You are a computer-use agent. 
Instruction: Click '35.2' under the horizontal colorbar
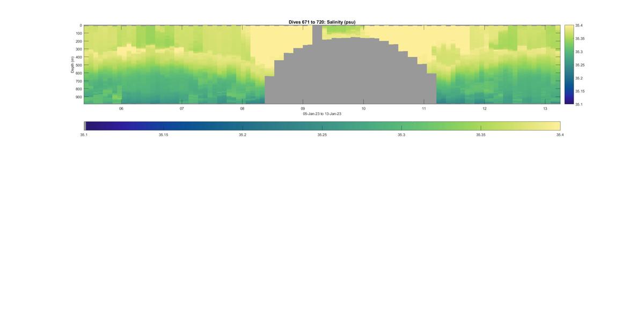click(x=243, y=135)
